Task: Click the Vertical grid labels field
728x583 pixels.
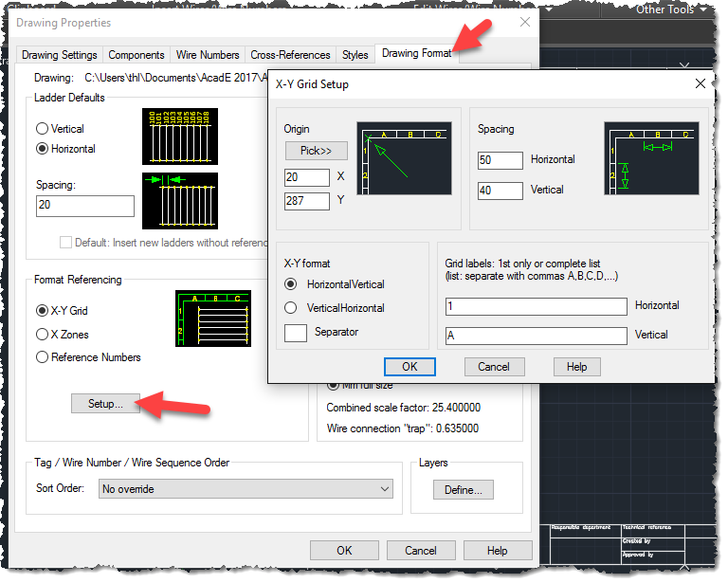Action: pos(537,336)
